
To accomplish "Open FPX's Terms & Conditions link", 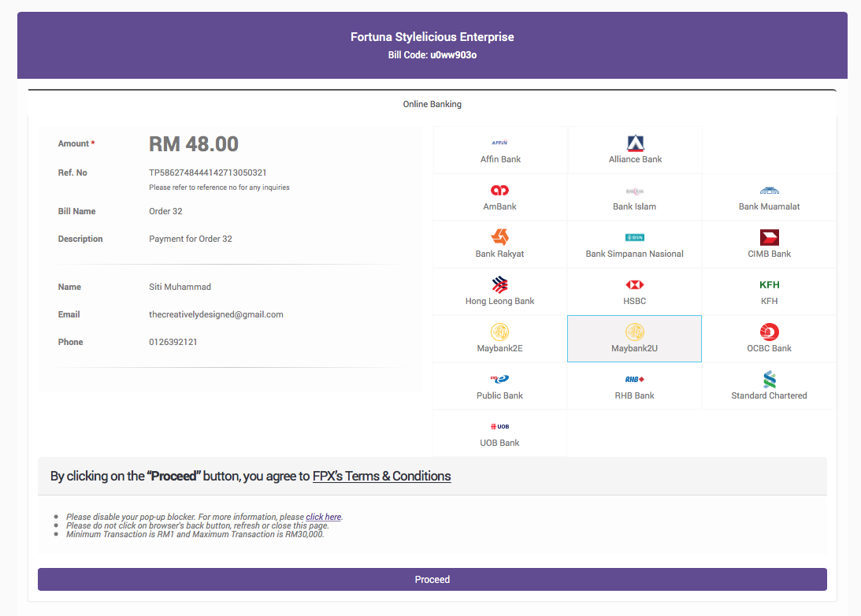I will 381,476.
